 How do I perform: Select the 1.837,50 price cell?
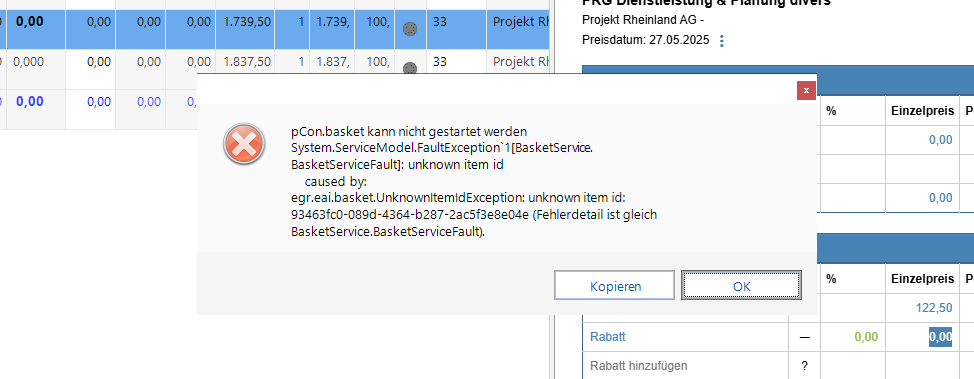[x=245, y=62]
